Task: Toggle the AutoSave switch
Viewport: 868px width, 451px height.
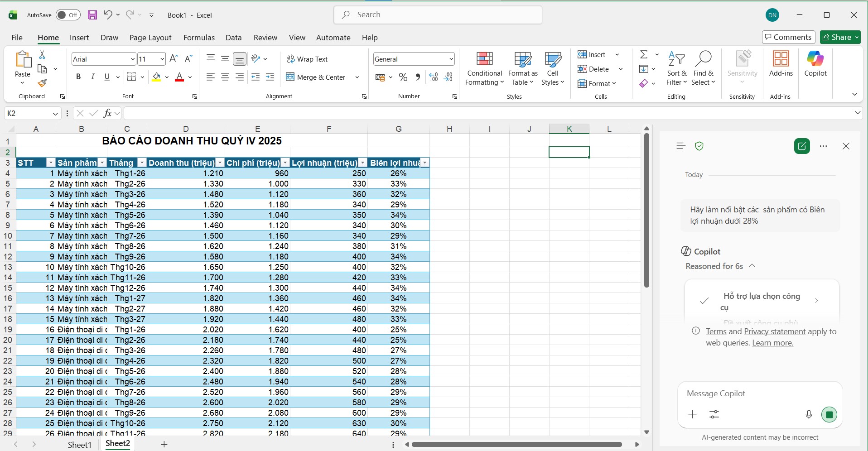Action: (x=68, y=15)
